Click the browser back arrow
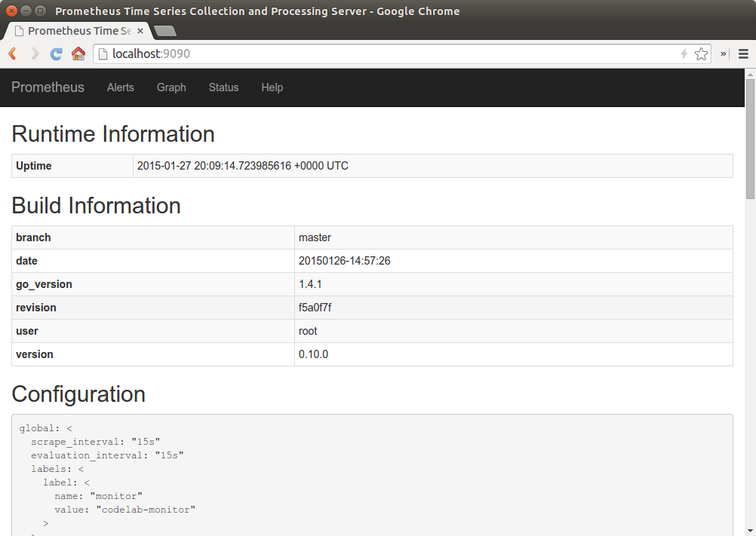Screen dimensions: 756x536 pos(13,54)
